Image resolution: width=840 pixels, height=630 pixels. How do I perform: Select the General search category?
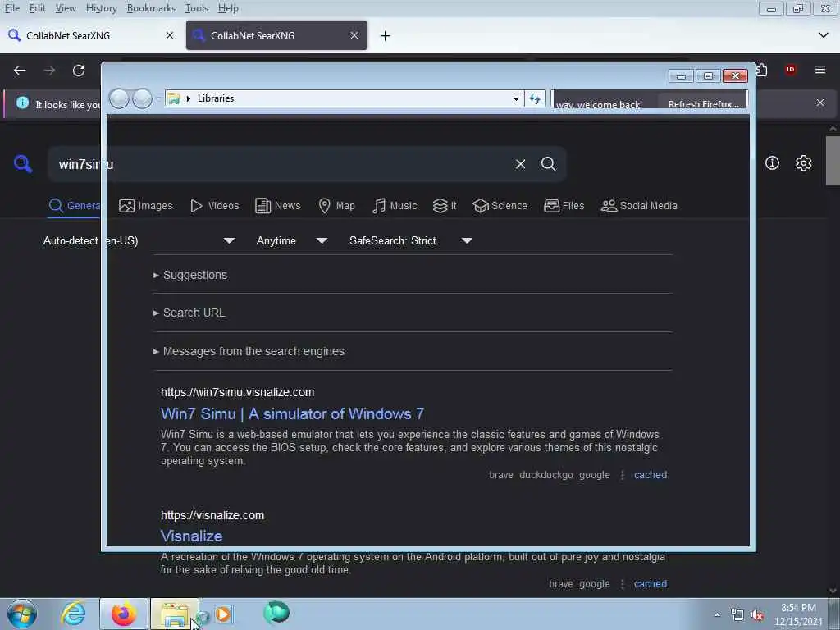click(x=75, y=206)
